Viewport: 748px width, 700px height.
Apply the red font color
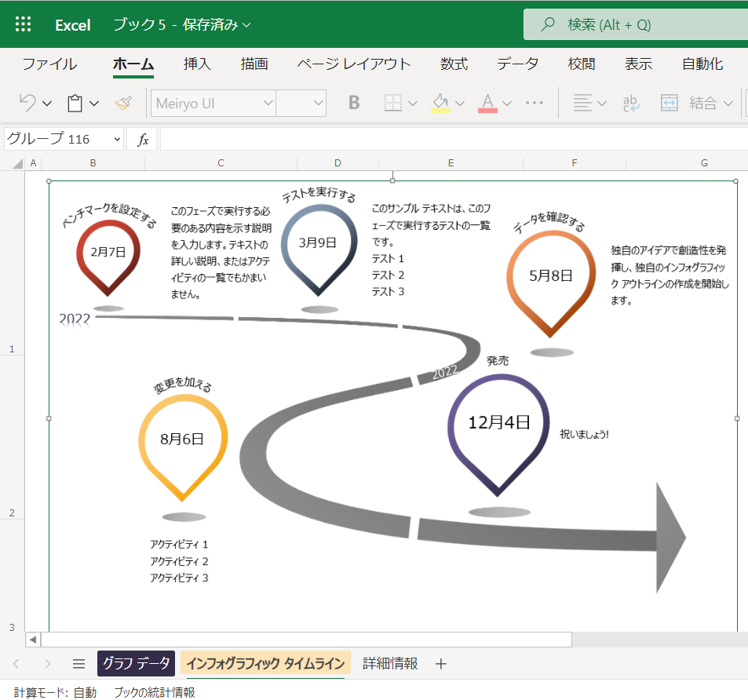tap(487, 103)
